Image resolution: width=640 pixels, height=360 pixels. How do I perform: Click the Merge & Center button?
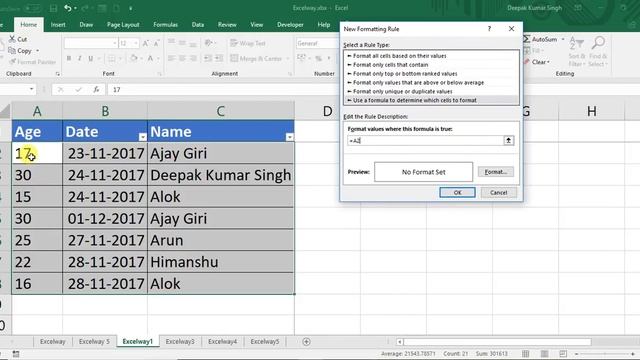pyautogui.click(x=256, y=58)
